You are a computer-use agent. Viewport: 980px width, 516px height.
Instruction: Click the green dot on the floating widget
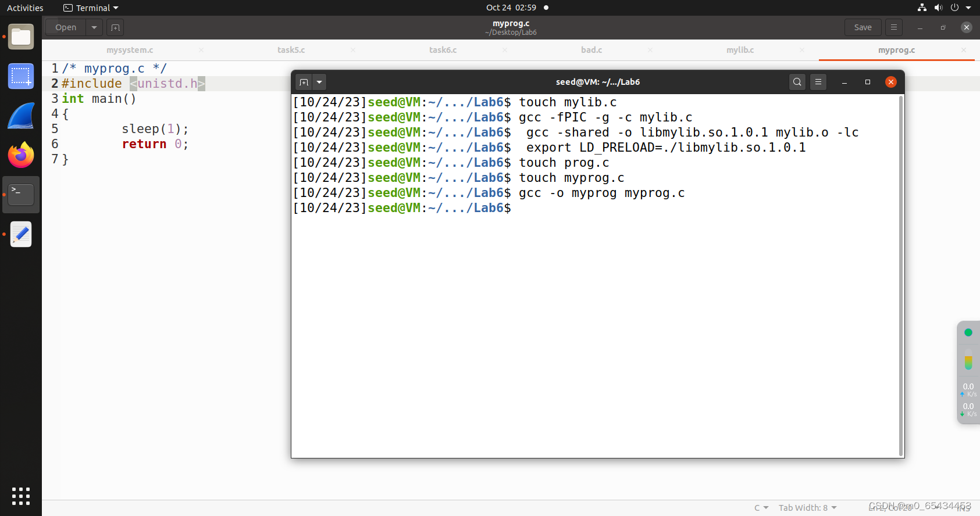968,332
